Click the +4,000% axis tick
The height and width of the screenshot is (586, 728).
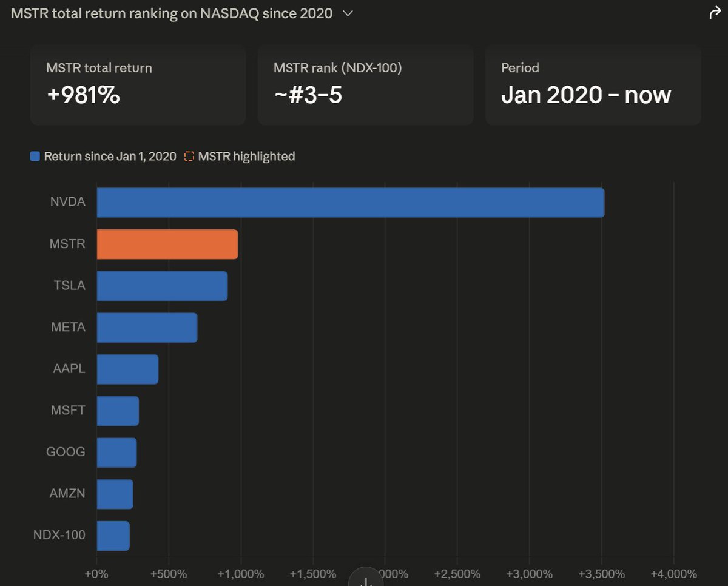pyautogui.click(x=673, y=574)
